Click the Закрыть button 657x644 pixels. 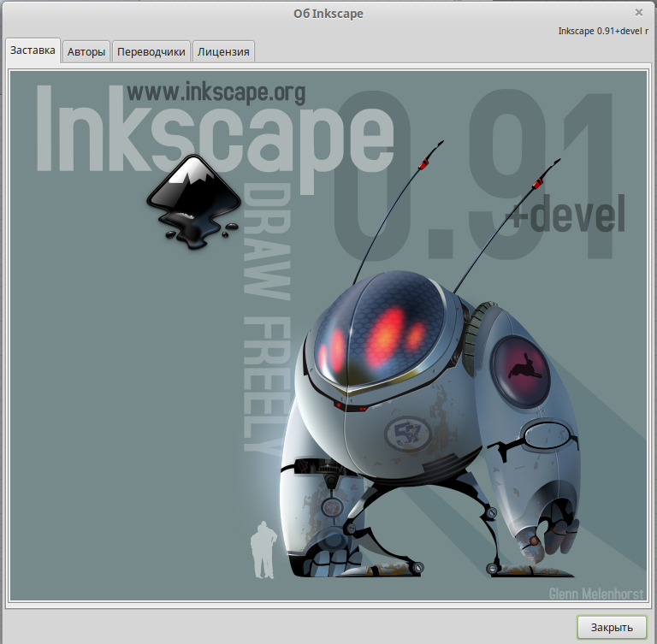612,627
